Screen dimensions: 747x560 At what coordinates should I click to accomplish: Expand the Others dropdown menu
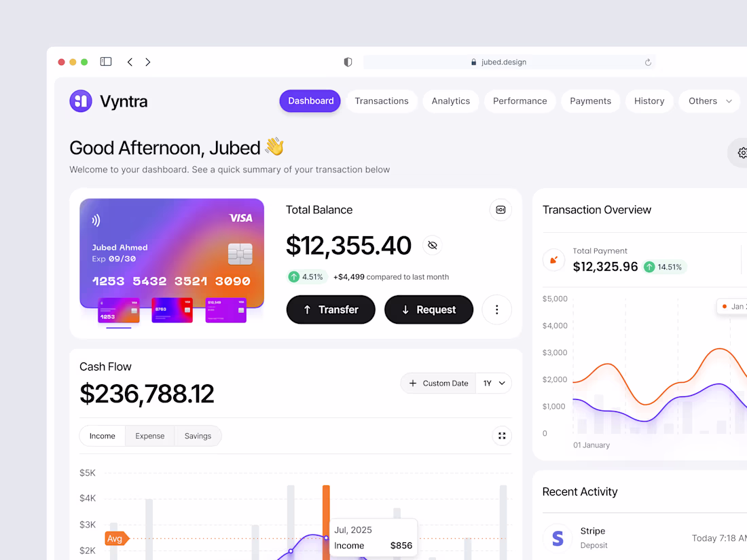point(710,101)
